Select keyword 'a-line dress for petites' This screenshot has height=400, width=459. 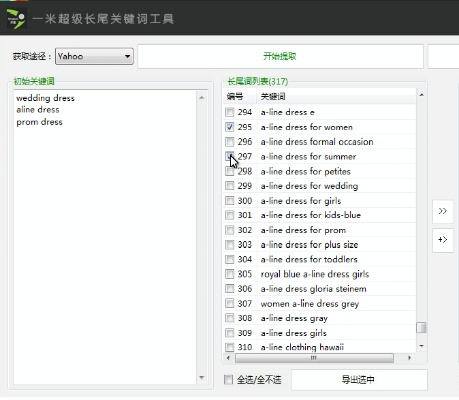(306, 171)
